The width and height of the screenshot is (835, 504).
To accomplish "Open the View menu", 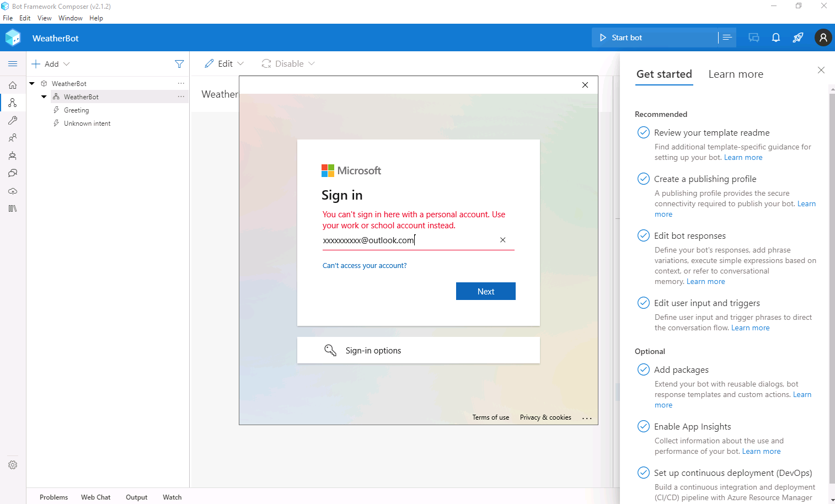I will coord(44,18).
